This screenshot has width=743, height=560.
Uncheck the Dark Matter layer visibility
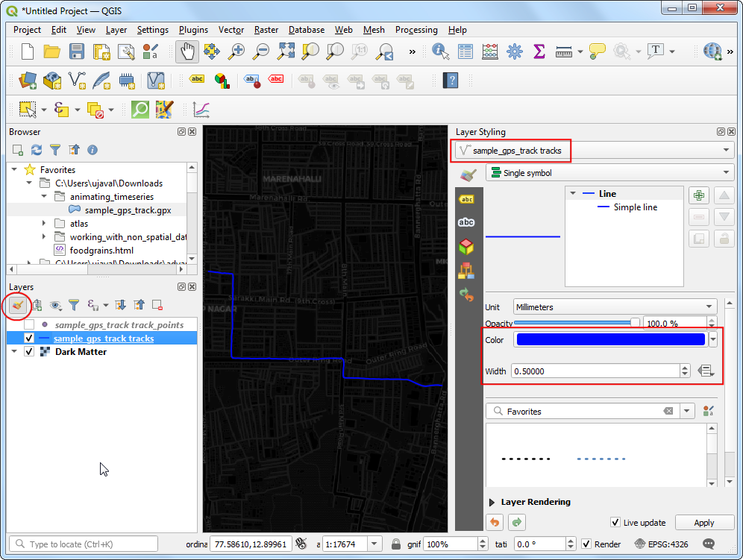point(29,352)
